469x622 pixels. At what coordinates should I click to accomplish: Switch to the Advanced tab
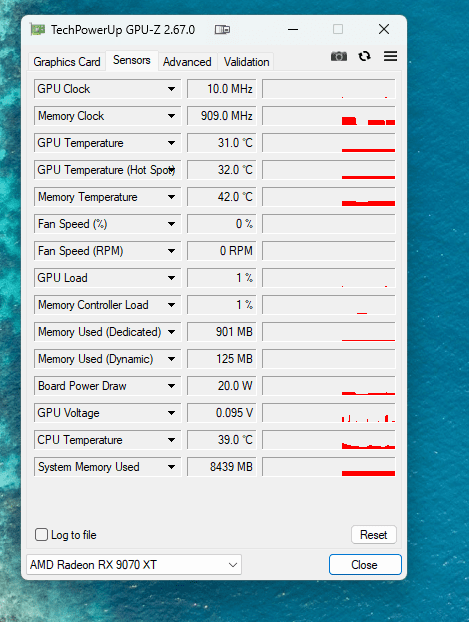(x=187, y=62)
